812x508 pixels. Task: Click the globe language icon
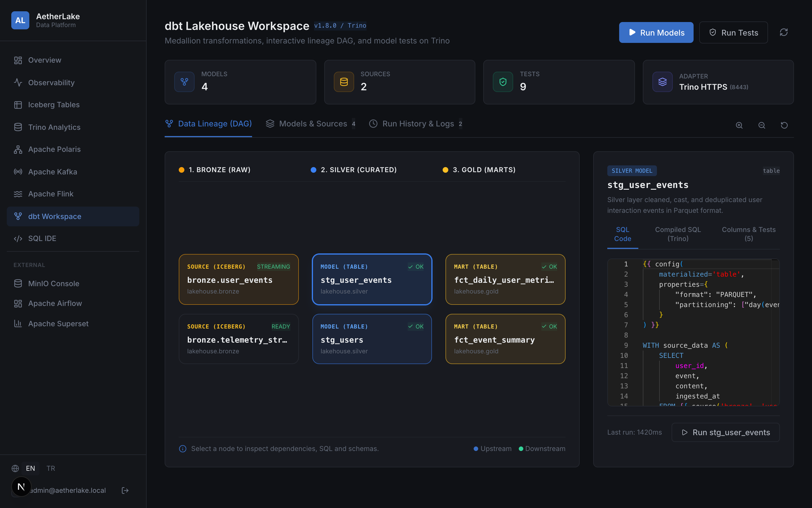(x=15, y=468)
